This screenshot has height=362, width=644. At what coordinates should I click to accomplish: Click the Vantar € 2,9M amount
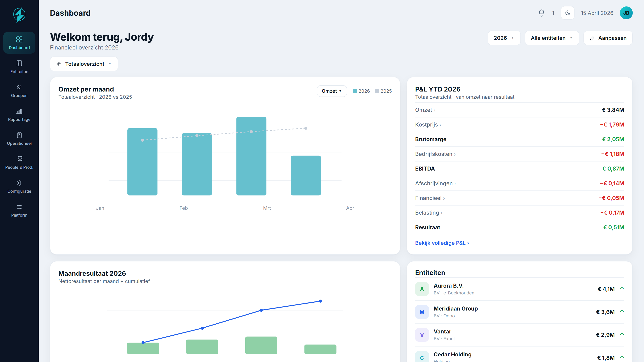605,335
